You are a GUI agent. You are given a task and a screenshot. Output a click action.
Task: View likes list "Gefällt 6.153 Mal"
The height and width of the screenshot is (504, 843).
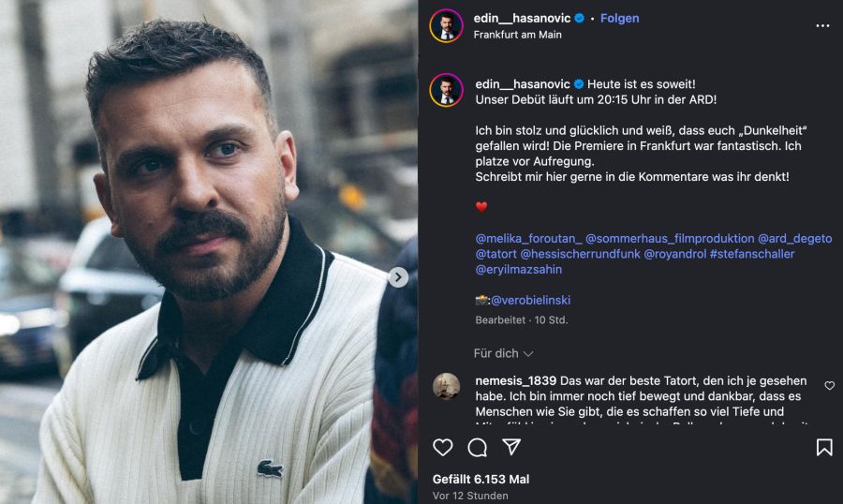[481, 479]
